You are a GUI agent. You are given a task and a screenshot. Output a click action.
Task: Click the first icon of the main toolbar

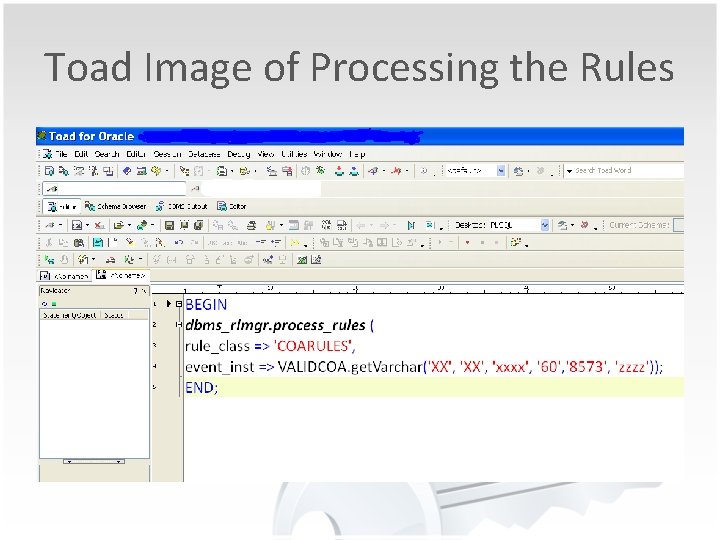(x=49, y=171)
